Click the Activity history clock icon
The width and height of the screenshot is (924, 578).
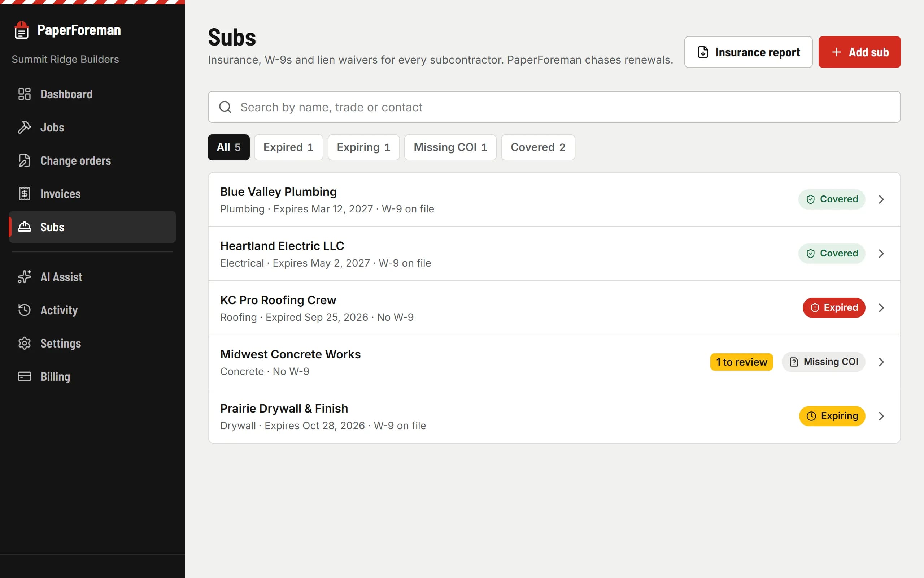coord(25,310)
